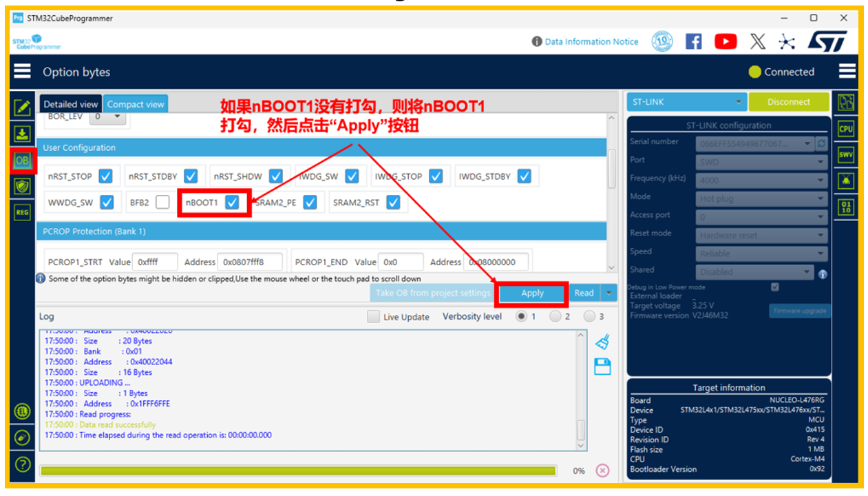
Task: Toggle the nBOOT1 checkbox
Action: 232,203
